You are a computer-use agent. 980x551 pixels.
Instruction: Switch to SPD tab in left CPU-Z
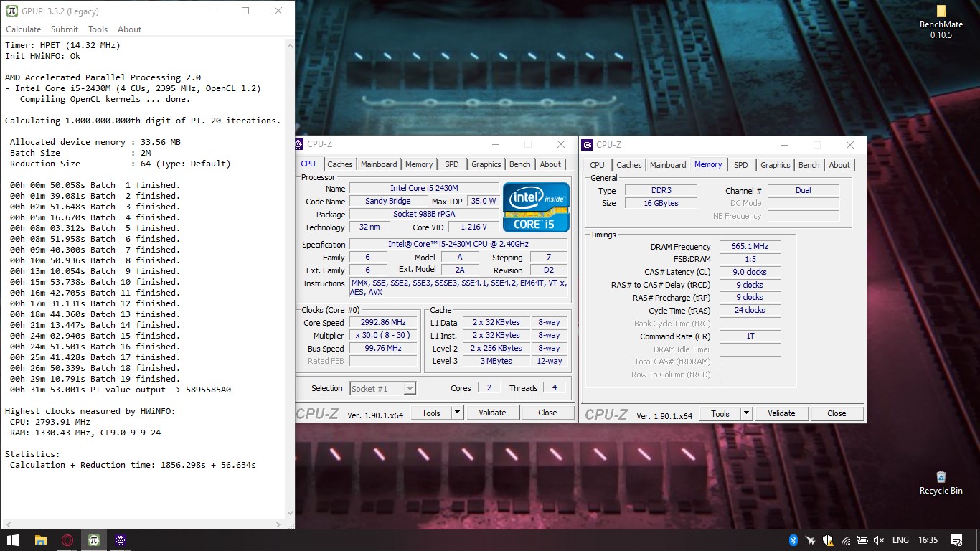click(452, 164)
